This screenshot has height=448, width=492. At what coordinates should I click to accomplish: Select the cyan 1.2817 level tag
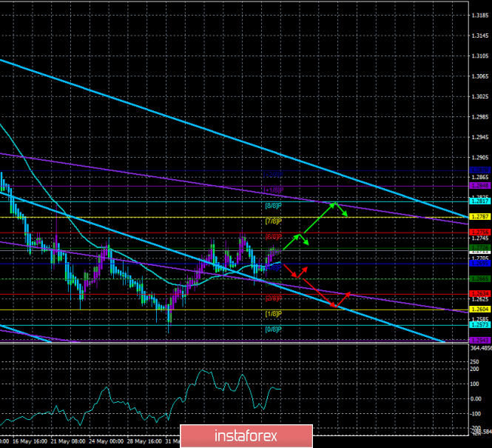pyautogui.click(x=479, y=201)
